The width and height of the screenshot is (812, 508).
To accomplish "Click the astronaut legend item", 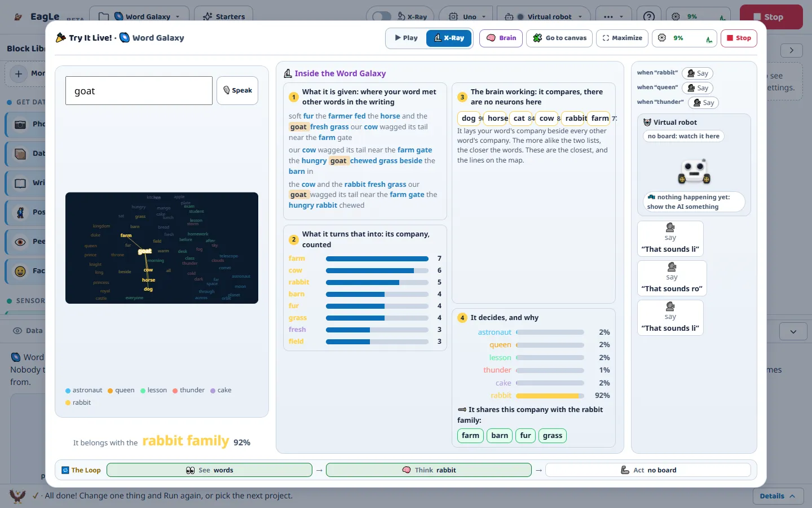I will (x=84, y=390).
